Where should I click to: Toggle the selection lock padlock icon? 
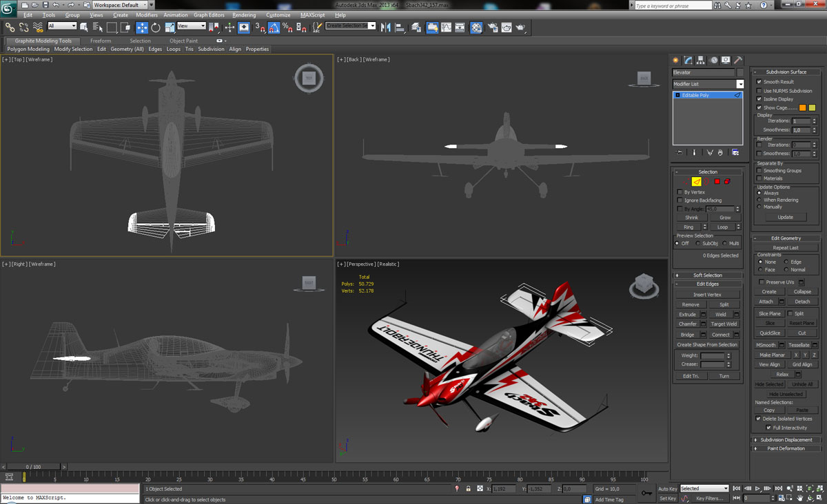469,489
